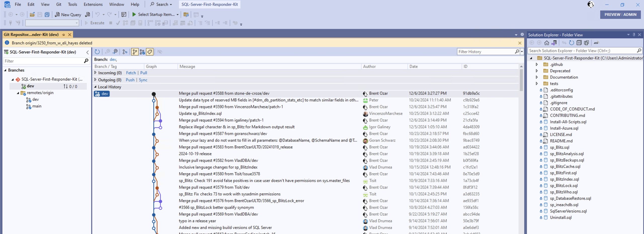The width and height of the screenshot is (644, 234).
Task: Click the Open File toolbar icon
Action: coord(32,15)
